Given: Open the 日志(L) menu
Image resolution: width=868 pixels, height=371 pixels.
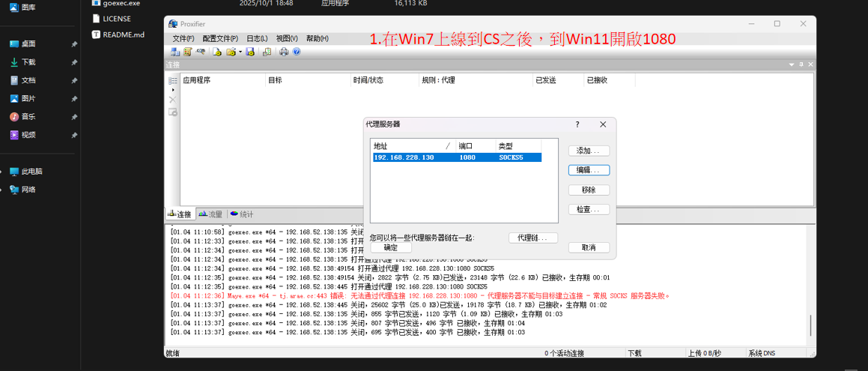Looking at the screenshot, I should pyautogui.click(x=257, y=39).
